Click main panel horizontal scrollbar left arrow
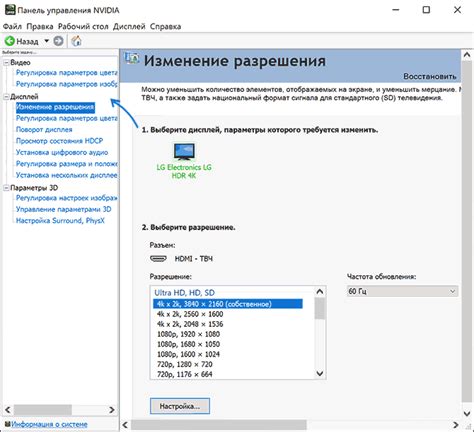 coord(125,425)
